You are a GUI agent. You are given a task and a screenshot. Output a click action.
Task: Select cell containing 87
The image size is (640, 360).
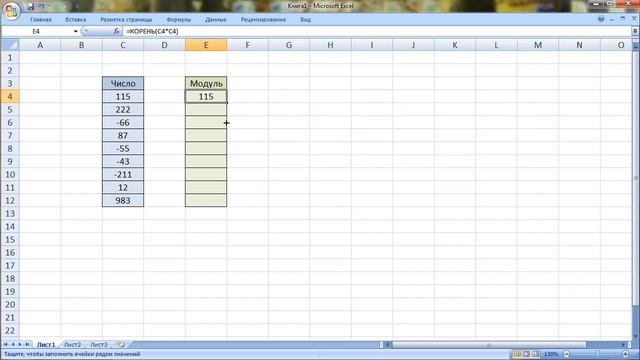[123, 136]
